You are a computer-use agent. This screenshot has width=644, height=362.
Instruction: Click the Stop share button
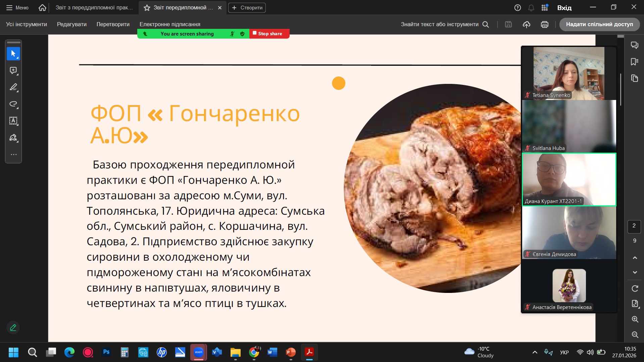pyautogui.click(x=269, y=34)
